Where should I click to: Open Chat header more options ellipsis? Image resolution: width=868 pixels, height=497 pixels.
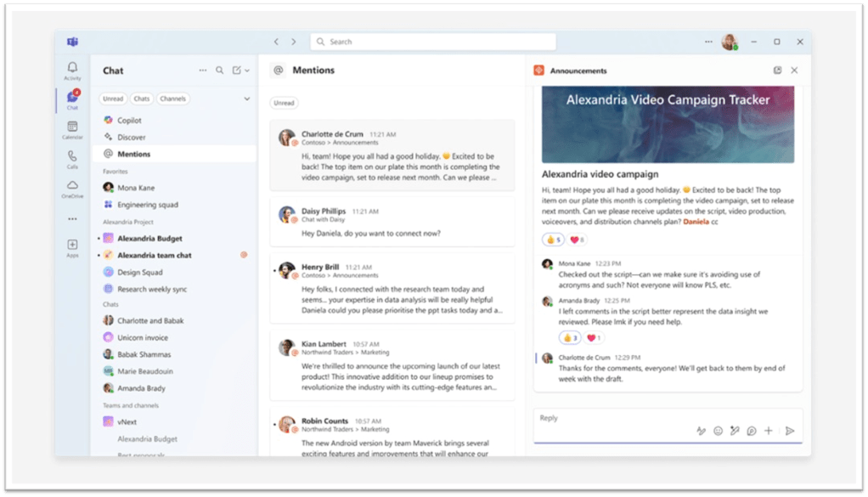coord(202,71)
